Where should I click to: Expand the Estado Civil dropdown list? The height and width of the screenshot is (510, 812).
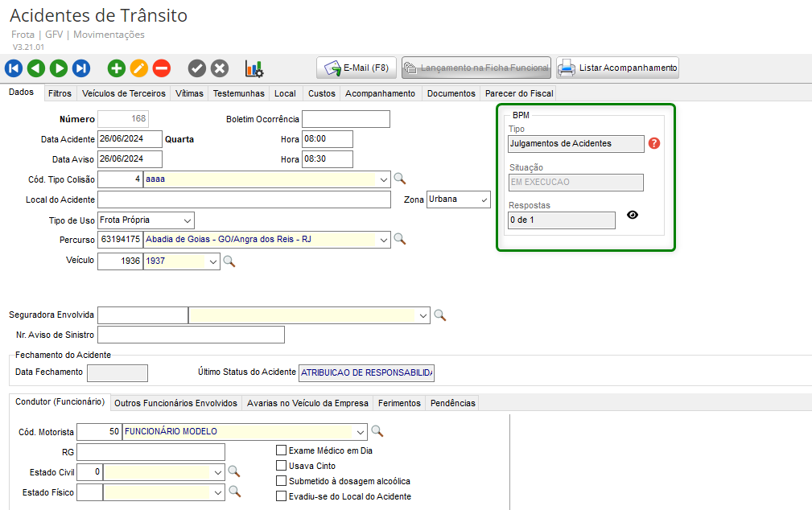point(218,471)
